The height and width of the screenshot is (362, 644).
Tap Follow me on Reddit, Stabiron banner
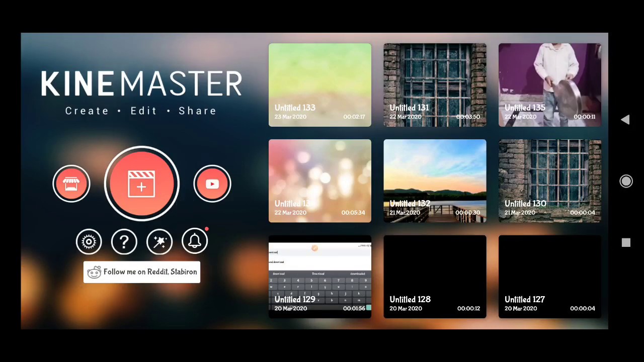[x=142, y=272]
